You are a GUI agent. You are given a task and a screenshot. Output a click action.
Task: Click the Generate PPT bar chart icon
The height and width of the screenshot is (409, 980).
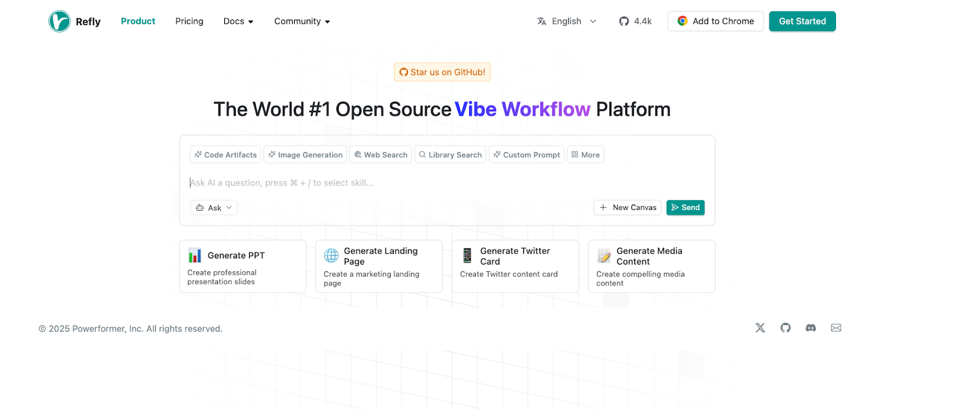click(x=195, y=255)
